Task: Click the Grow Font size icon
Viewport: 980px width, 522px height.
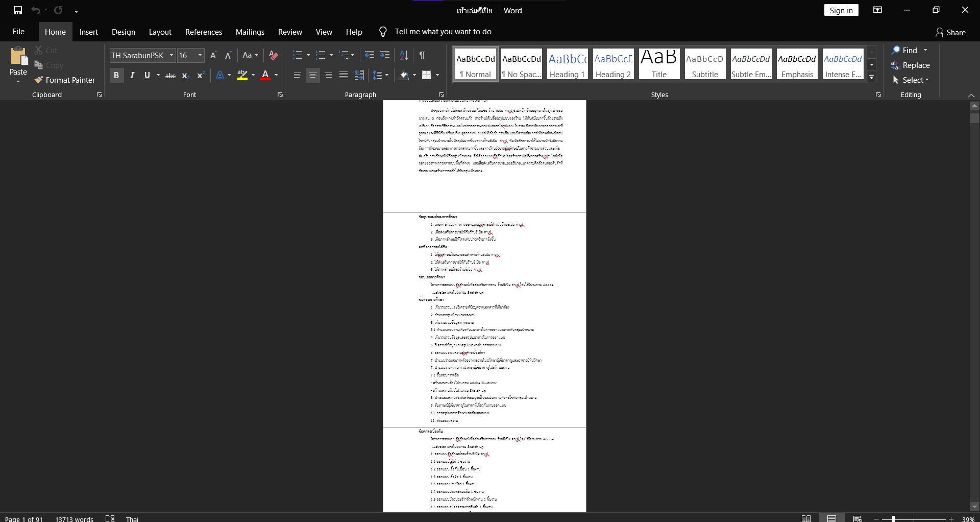Action: click(213, 55)
